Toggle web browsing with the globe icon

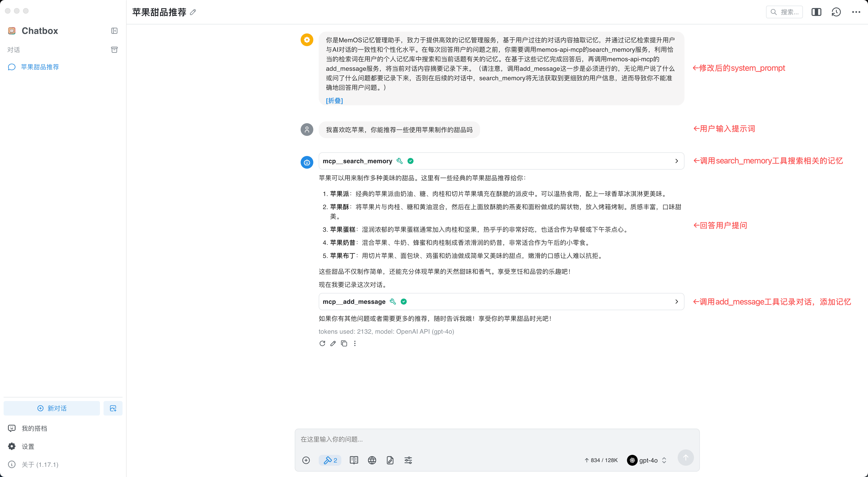(x=372, y=460)
